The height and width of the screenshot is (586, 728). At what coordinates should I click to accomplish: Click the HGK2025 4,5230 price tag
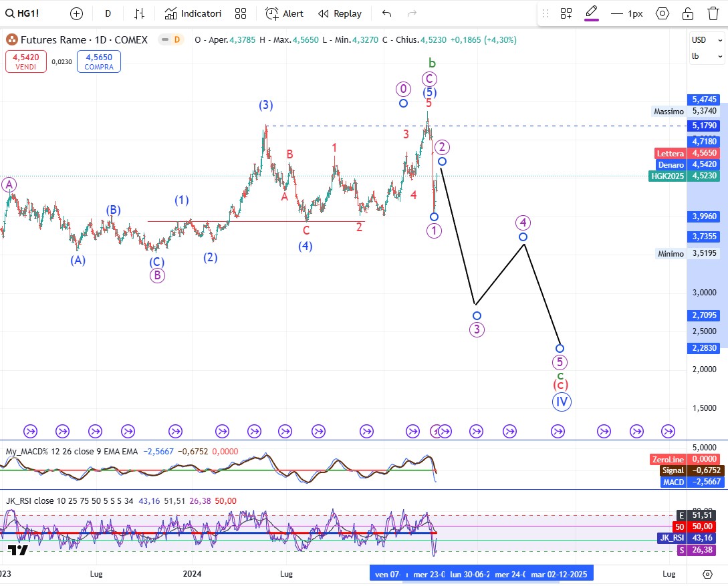tap(685, 176)
